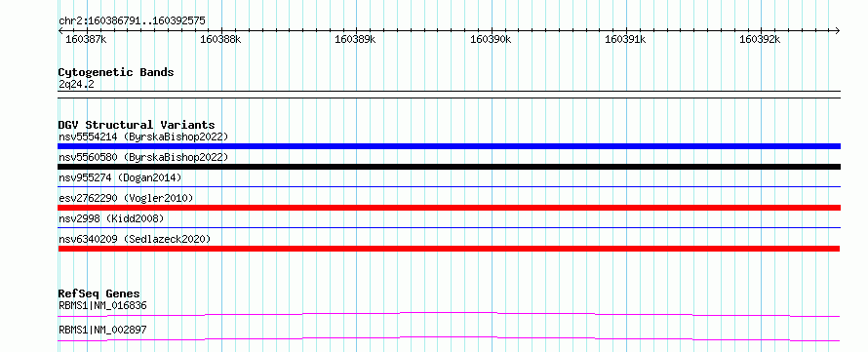Select the magenta RBMS1 NM_016836 transcript line
The width and height of the screenshot is (868, 352).
449,314
